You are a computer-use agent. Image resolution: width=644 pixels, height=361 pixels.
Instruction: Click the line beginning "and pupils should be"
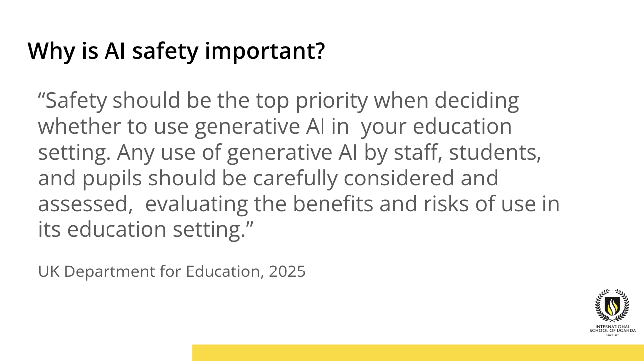click(268, 179)
